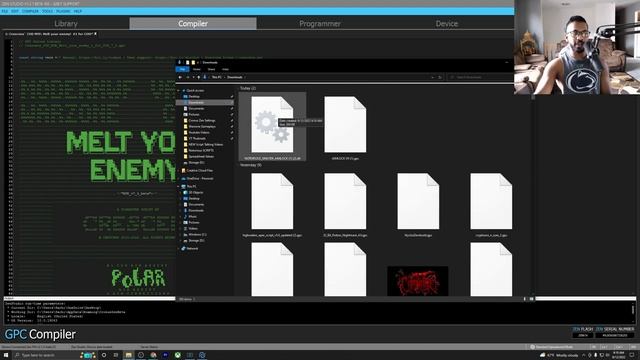
Task: Collapse the This PC tree node
Action: click(179, 186)
